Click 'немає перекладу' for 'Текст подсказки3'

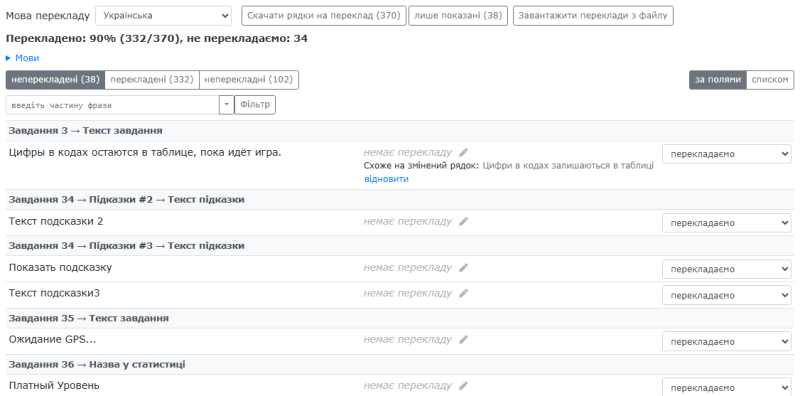408,293
